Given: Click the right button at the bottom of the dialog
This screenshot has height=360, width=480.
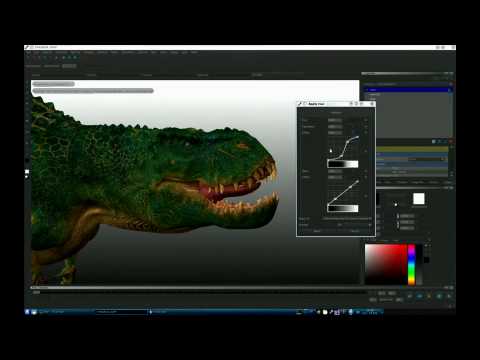Looking at the screenshot, I should [355, 231].
